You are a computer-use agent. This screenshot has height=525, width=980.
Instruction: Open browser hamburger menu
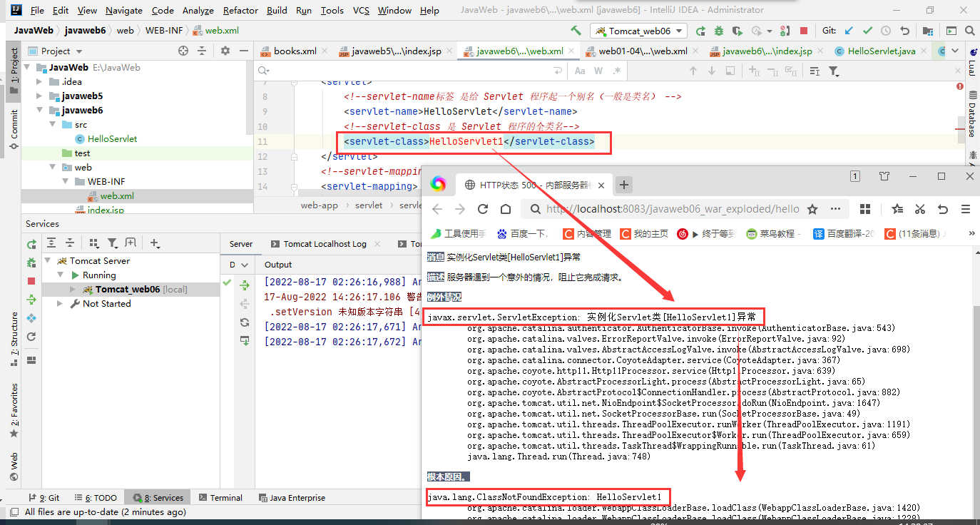tap(966, 209)
